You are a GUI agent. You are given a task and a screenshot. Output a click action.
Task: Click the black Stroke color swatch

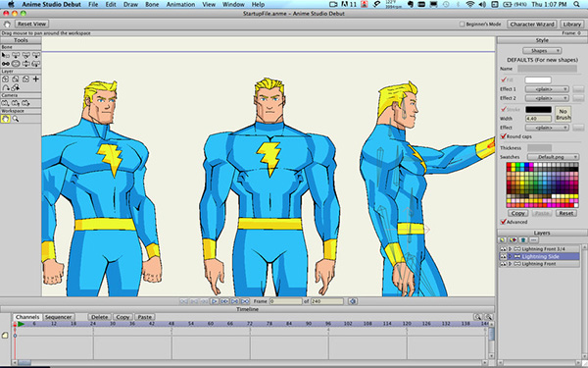pyautogui.click(x=538, y=110)
